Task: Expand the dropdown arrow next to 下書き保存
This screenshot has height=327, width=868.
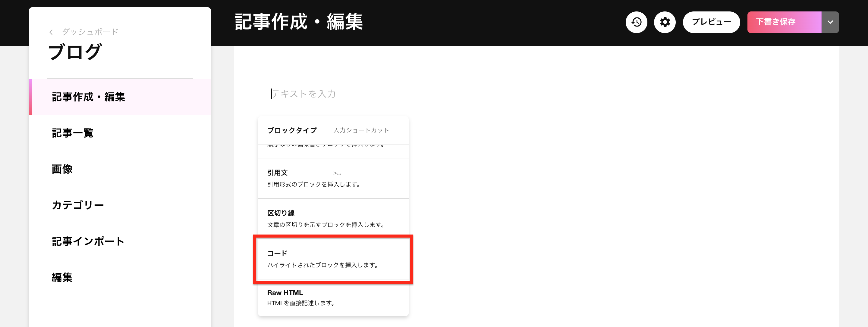Action: point(830,22)
